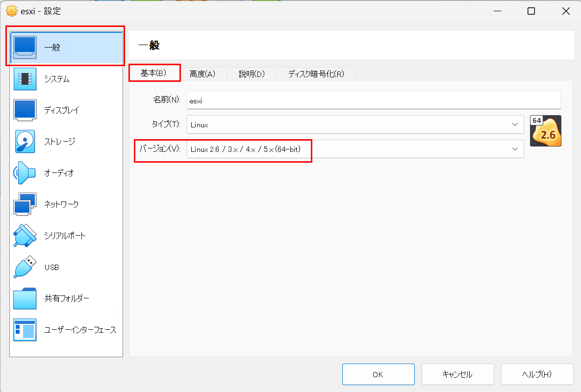Click the タイプ(T): label
Screen dimensions: 581x392
(166, 124)
